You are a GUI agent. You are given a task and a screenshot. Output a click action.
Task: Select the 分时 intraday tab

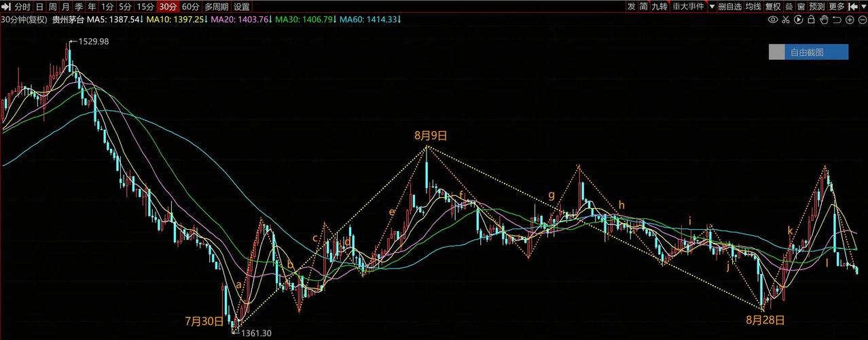pos(22,6)
